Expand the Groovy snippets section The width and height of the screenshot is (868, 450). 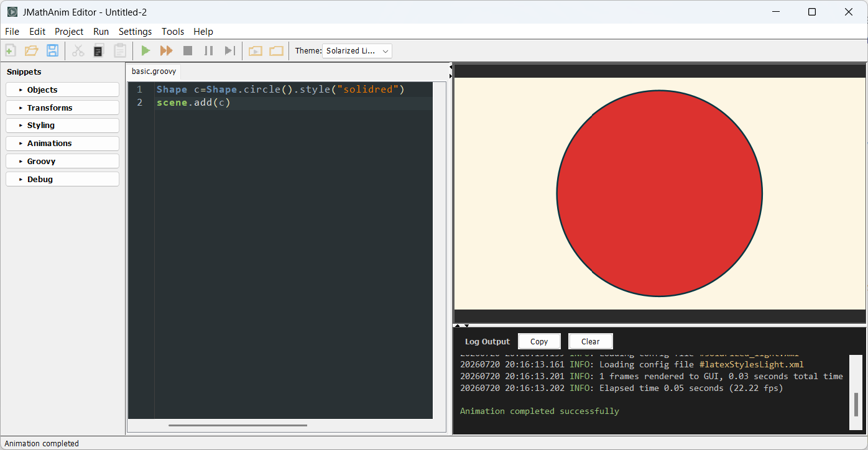[62, 161]
